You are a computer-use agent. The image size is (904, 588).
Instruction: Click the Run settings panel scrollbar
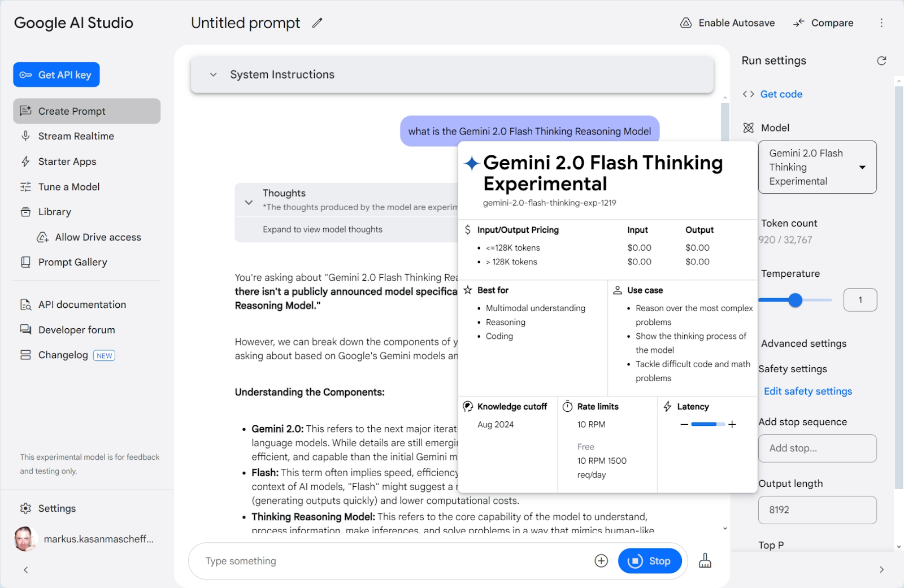pyautogui.click(x=899, y=287)
